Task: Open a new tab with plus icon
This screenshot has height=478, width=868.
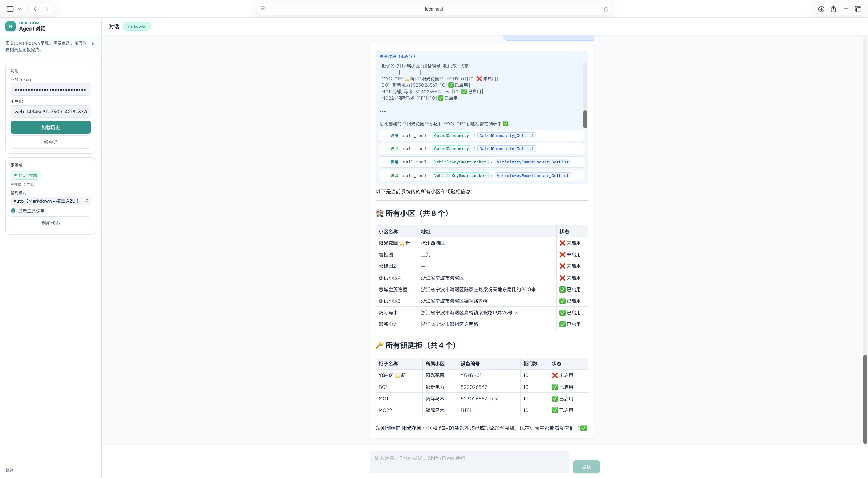Action: point(846,9)
